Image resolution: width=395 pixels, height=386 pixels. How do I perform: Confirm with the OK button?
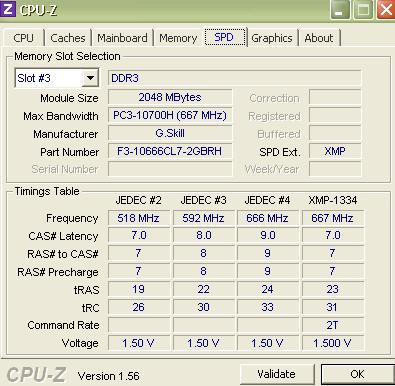357,374
